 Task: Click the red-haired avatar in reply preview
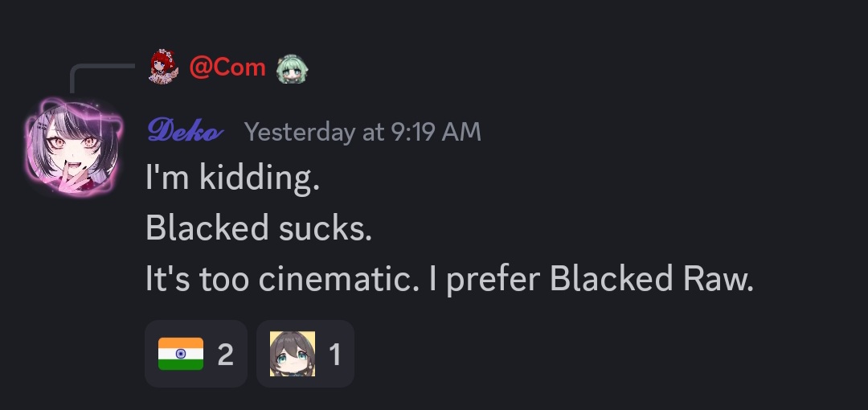(164, 67)
